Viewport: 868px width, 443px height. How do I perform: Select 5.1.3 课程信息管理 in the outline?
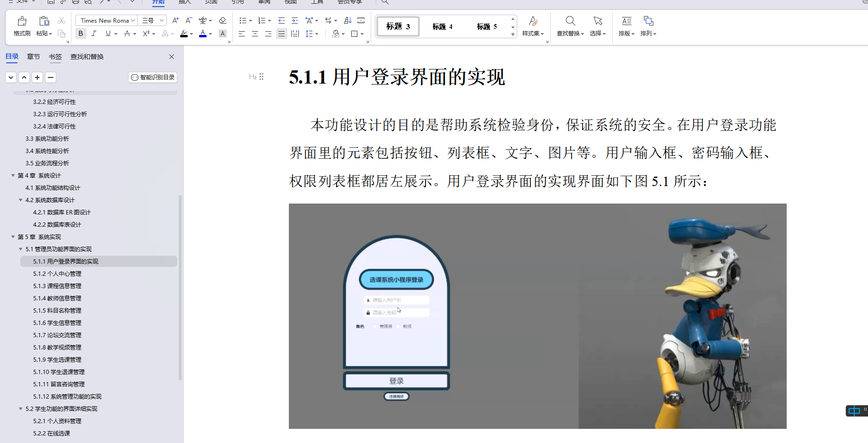coord(57,286)
